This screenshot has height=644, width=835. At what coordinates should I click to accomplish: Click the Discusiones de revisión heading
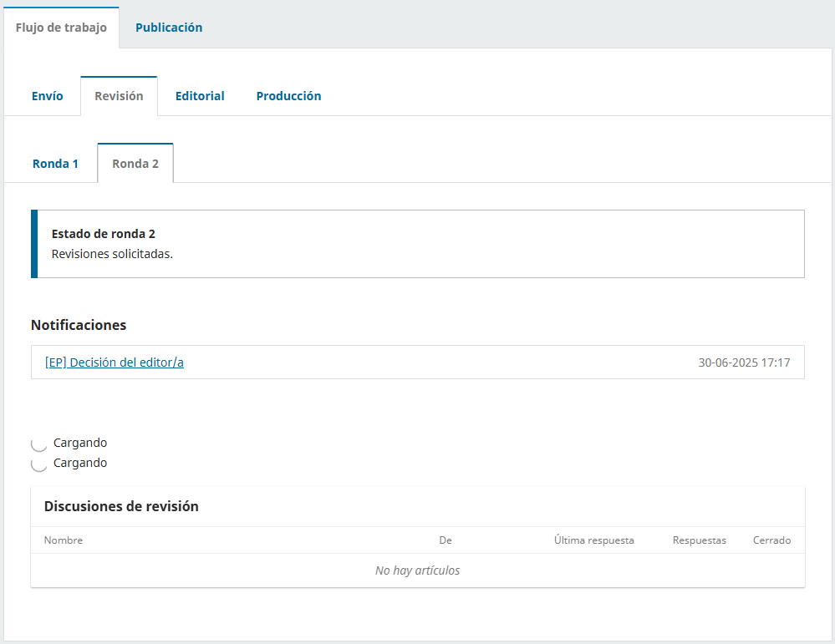point(121,506)
